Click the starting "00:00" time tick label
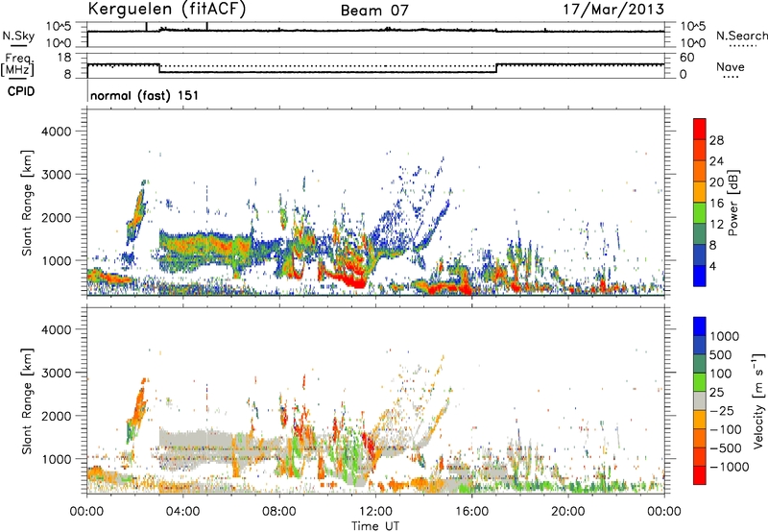Viewport: 768px width, 532px height. 86,512
